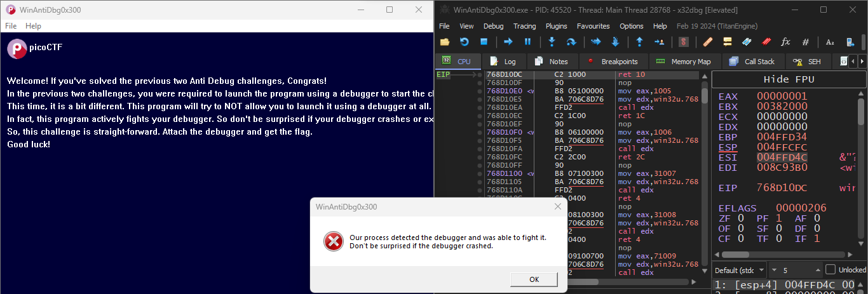Open the Patches bandage icon
The image size is (868, 294).
708,42
